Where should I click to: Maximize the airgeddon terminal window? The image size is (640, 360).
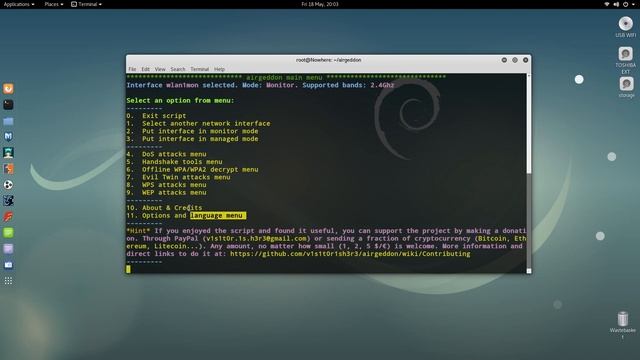(x=515, y=60)
